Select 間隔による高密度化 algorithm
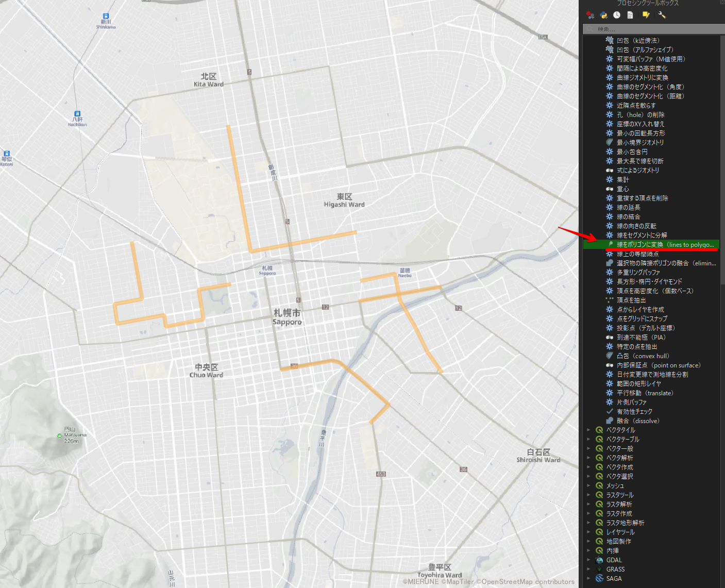725x588 pixels. [642, 68]
